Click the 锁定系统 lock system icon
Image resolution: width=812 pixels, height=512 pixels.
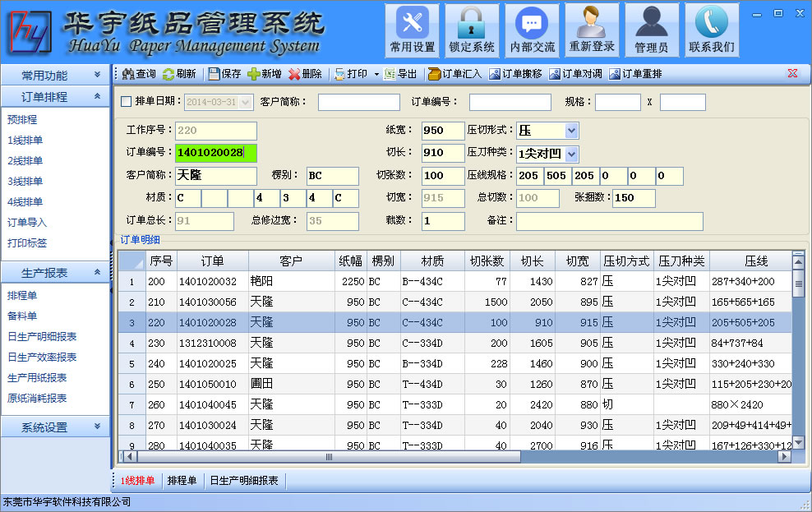[x=472, y=30]
